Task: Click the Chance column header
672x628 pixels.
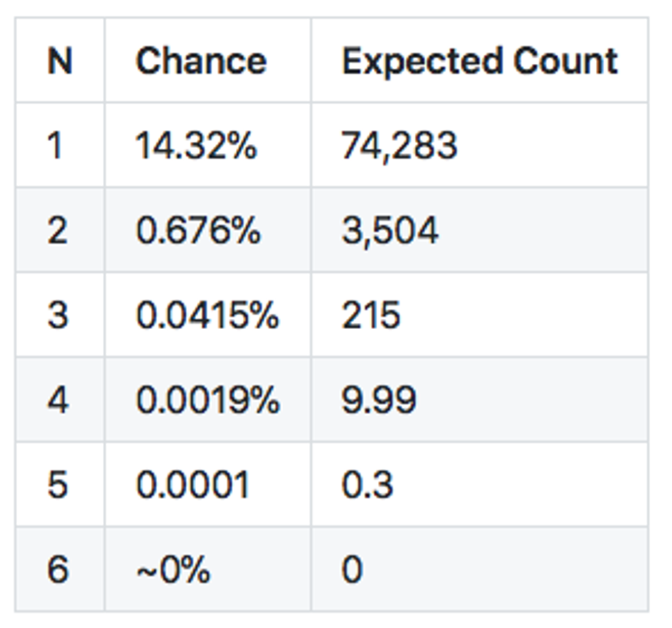Action: [x=200, y=62]
